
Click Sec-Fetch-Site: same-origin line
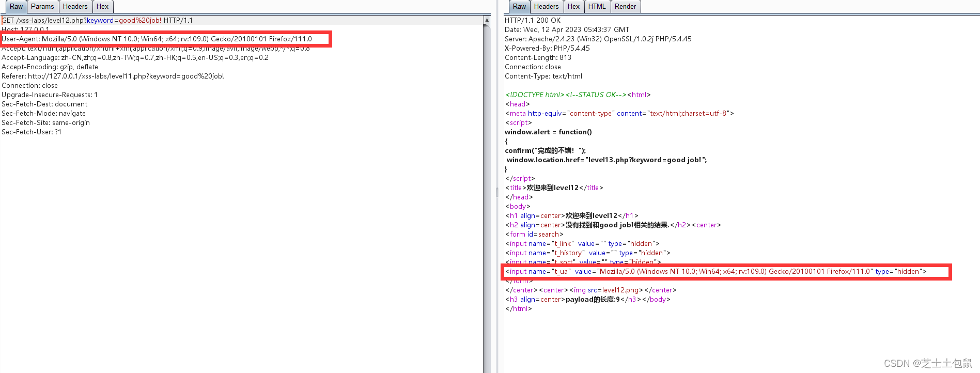(46, 123)
